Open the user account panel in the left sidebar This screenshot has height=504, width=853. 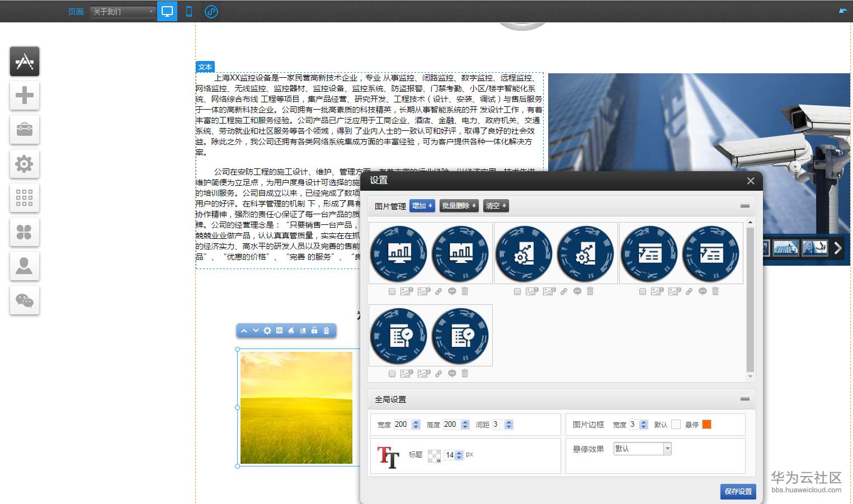(25, 266)
